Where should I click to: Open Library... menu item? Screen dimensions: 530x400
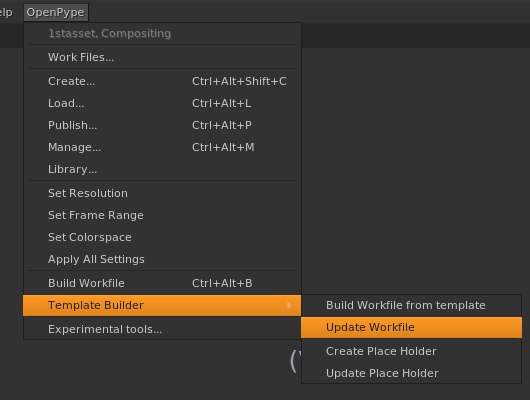coord(162,169)
